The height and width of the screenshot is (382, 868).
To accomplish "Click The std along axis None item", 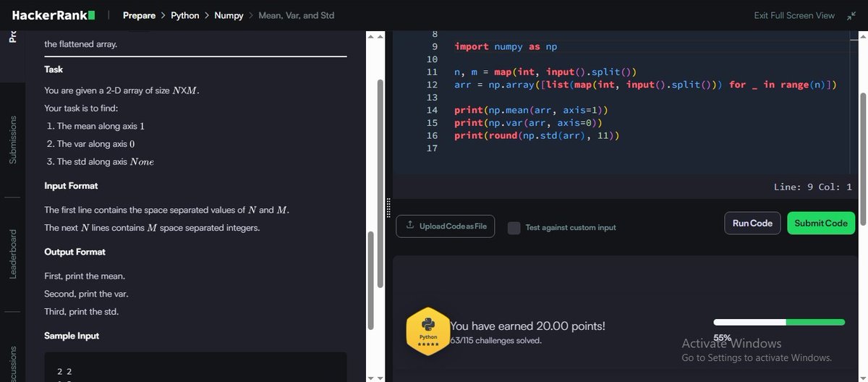I will tap(105, 161).
